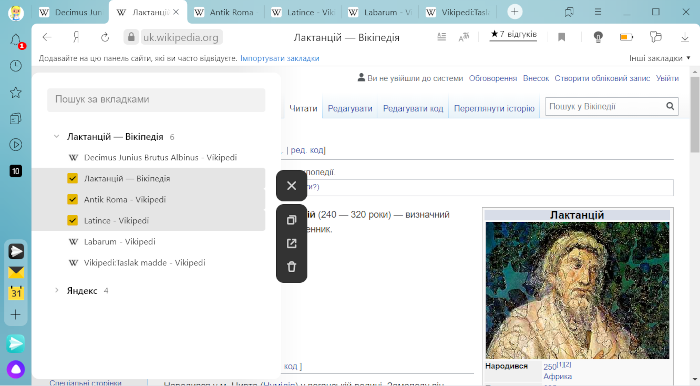Move selected tabs to new window
This screenshot has width=700, height=386.
[x=292, y=243]
